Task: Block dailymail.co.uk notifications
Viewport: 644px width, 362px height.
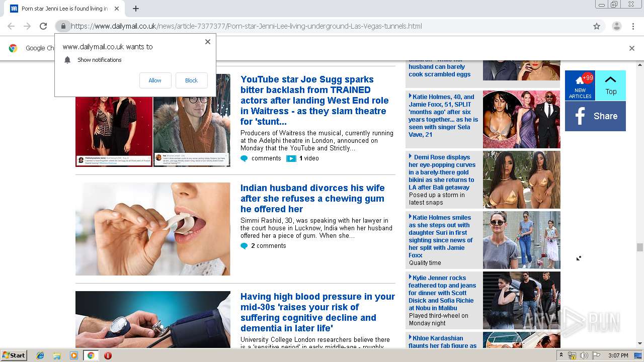Action: pyautogui.click(x=191, y=80)
